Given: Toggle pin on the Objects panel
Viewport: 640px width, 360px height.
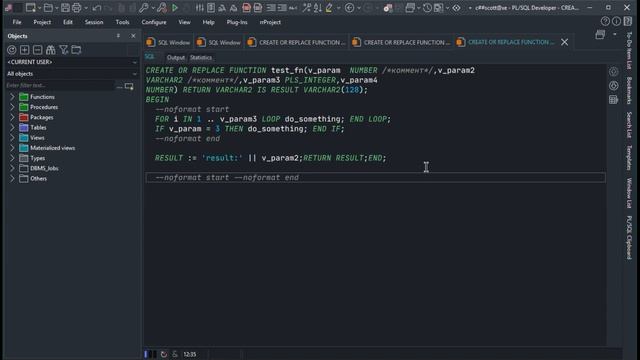Looking at the screenshot, I should pos(118,36).
